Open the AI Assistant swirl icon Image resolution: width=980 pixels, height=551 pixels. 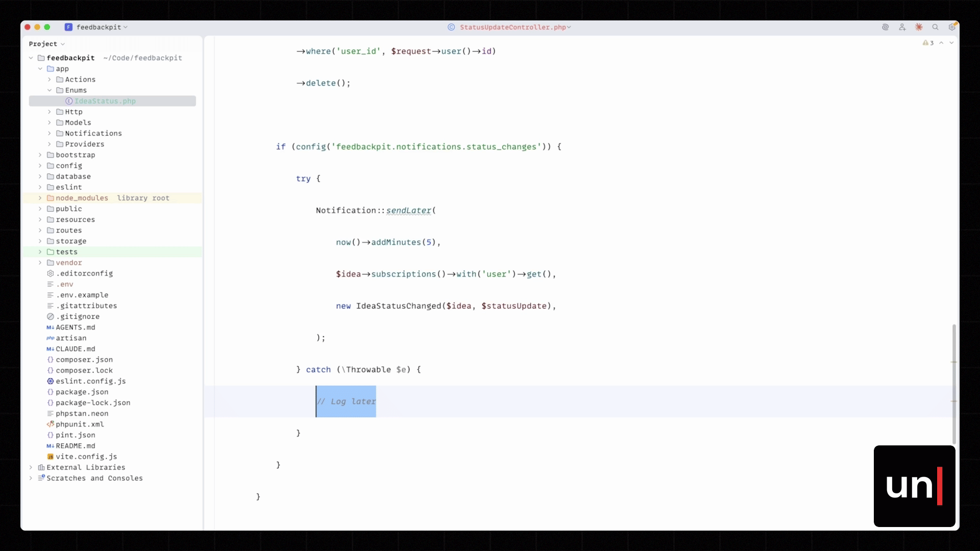point(886,28)
